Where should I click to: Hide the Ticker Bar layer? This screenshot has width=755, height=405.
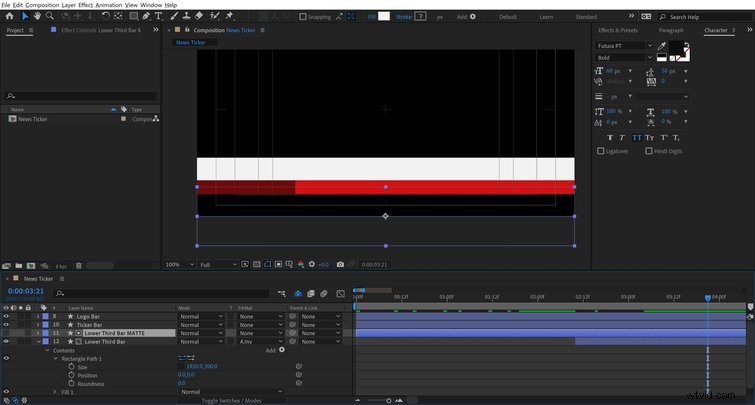(x=6, y=325)
